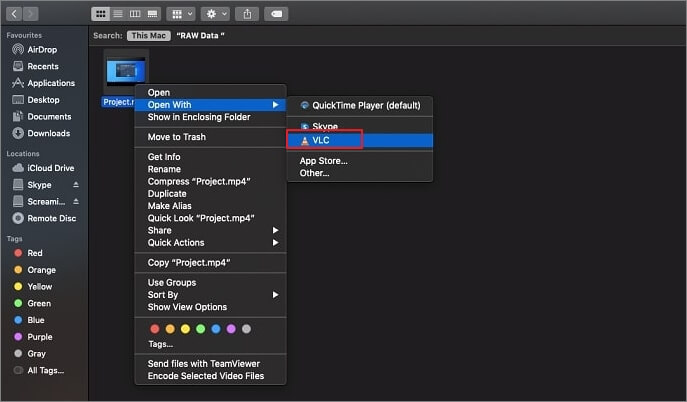This screenshot has height=402, width=687.
Task: Select the Project.mp4 file thumbnail
Action: pos(126,71)
